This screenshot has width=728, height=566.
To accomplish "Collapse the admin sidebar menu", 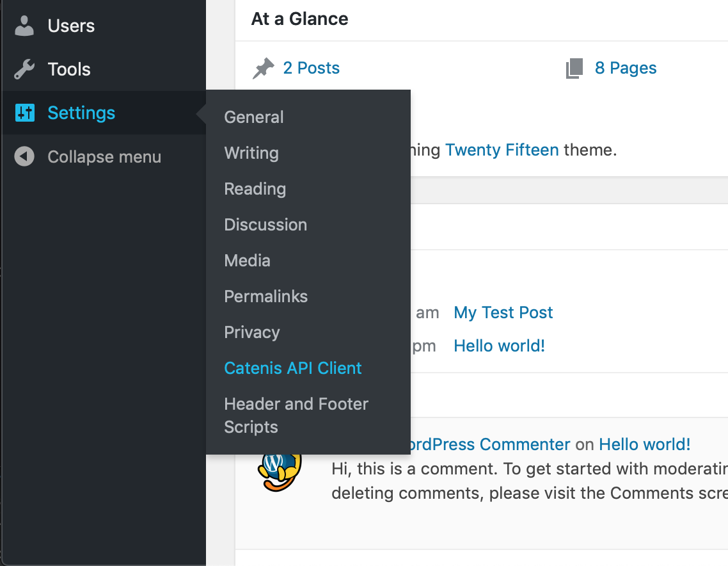I will coord(104,157).
